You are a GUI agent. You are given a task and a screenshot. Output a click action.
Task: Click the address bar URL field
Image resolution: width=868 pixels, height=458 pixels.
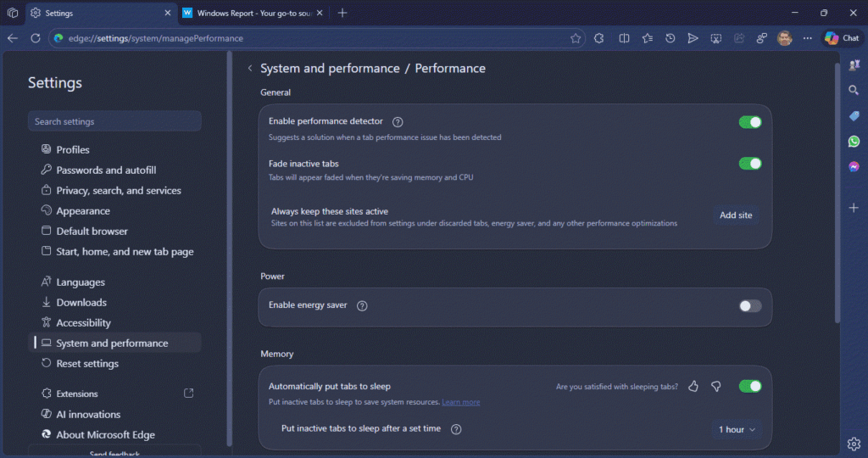[x=315, y=38]
